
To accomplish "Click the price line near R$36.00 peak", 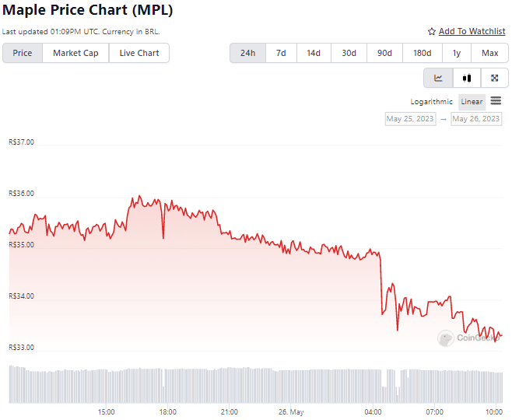I will point(139,196).
